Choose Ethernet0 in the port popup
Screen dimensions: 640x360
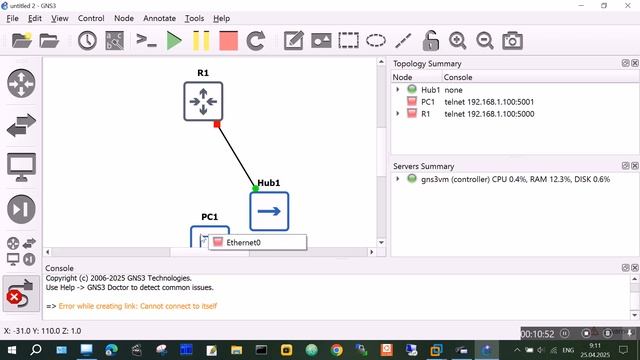click(258, 242)
